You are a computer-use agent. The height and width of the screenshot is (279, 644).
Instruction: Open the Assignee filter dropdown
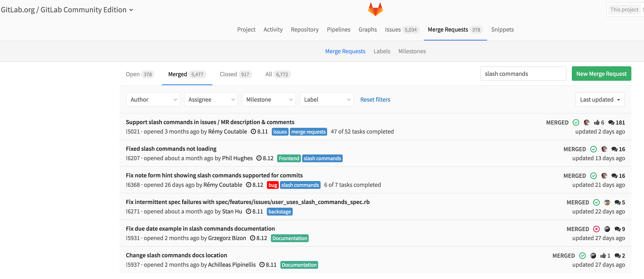pos(211,100)
